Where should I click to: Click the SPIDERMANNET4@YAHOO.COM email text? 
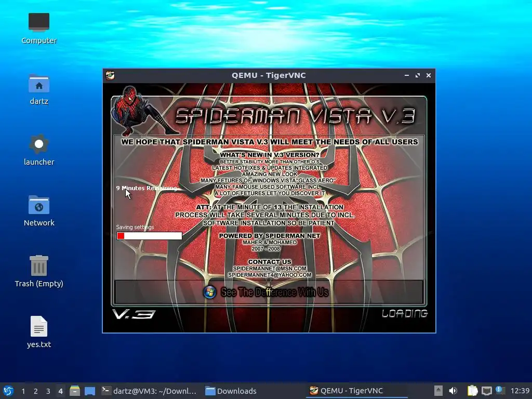click(270, 275)
